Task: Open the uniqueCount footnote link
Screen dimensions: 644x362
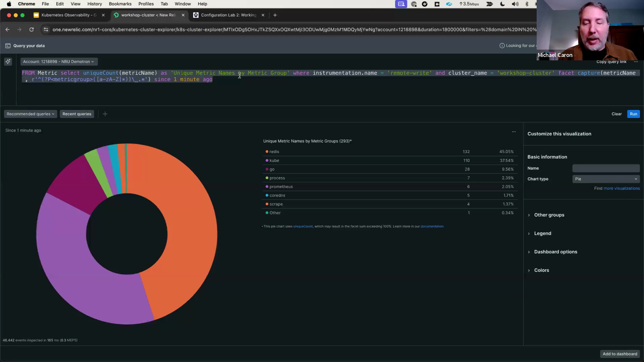Action: [x=303, y=227]
